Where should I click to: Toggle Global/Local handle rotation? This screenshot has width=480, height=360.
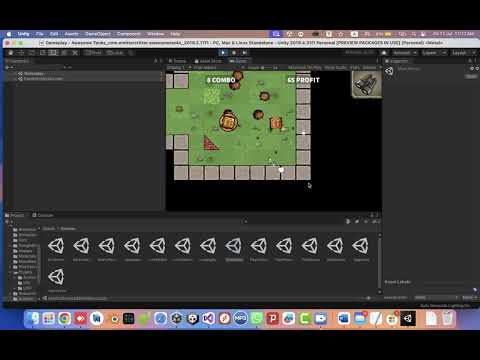click(114, 53)
